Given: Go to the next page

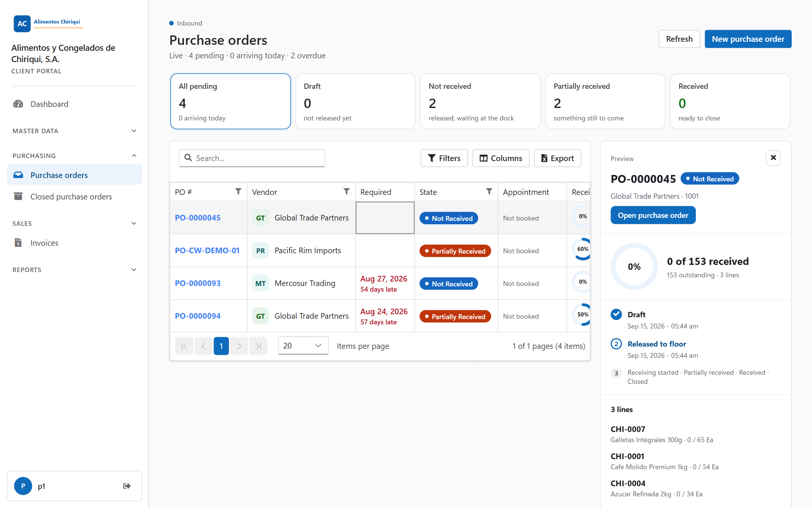Looking at the screenshot, I should tap(239, 346).
